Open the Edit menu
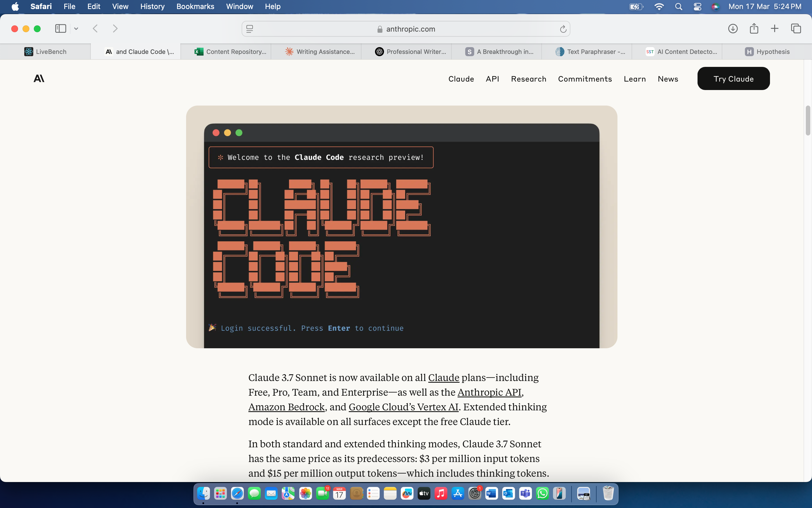This screenshot has height=508, width=812. click(94, 6)
